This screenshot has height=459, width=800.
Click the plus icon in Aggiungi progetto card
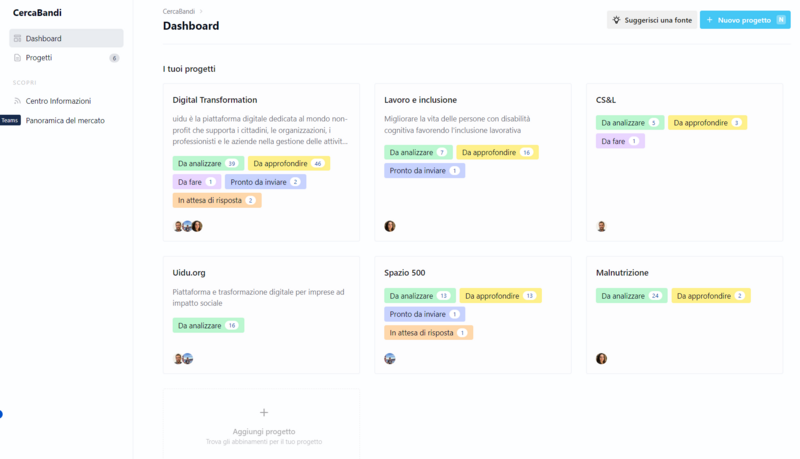264,412
